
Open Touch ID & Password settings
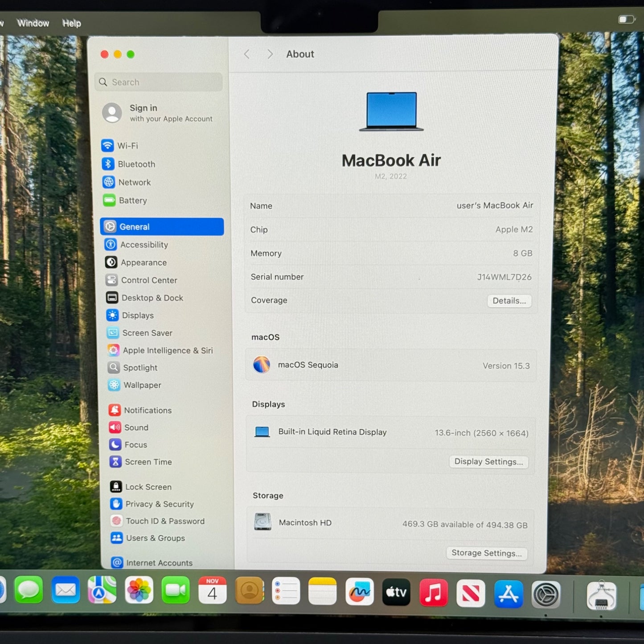[164, 521]
